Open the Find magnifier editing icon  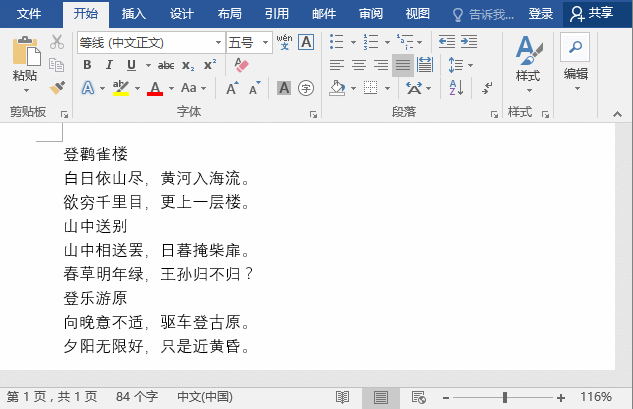pyautogui.click(x=575, y=47)
